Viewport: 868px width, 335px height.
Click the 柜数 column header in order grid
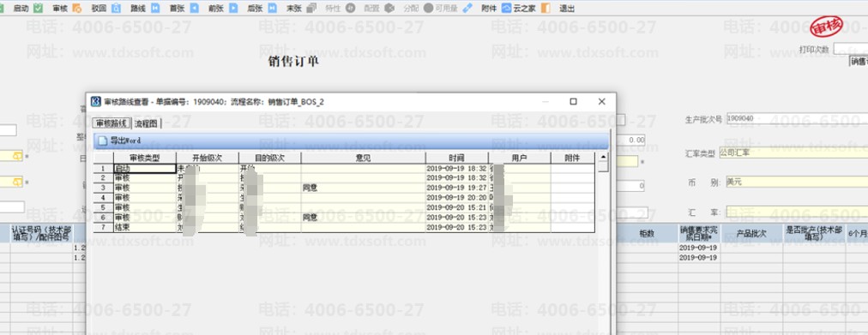647,234
